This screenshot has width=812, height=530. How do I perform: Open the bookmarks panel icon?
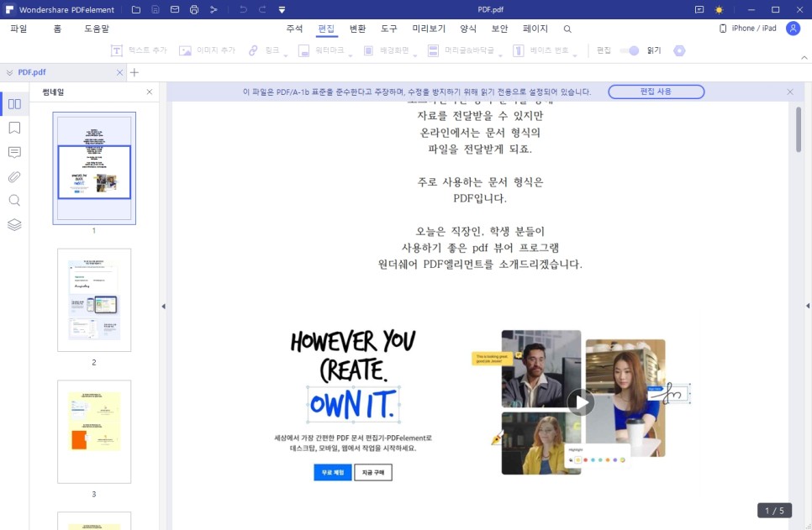(14, 128)
